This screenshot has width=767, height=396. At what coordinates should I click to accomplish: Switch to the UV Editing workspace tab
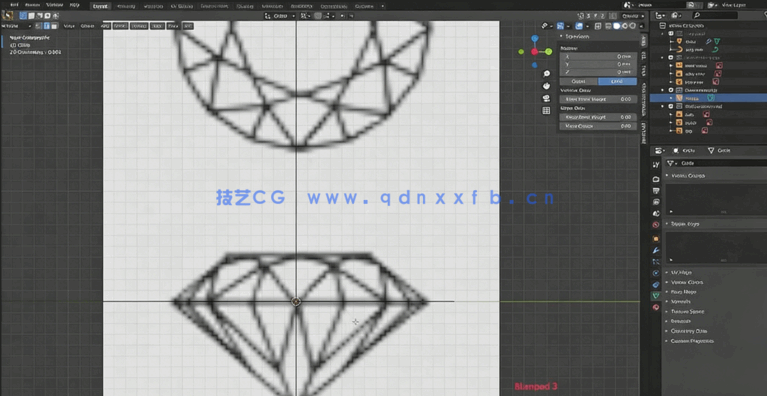pos(181,6)
